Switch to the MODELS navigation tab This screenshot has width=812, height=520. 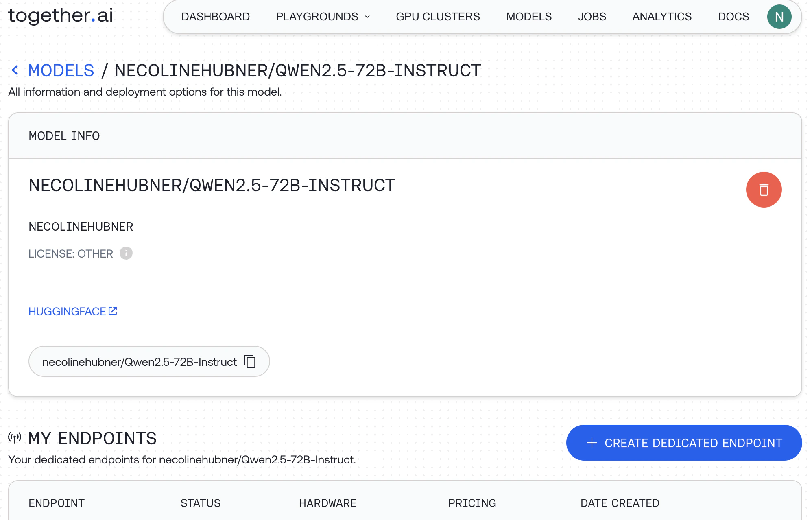(528, 17)
